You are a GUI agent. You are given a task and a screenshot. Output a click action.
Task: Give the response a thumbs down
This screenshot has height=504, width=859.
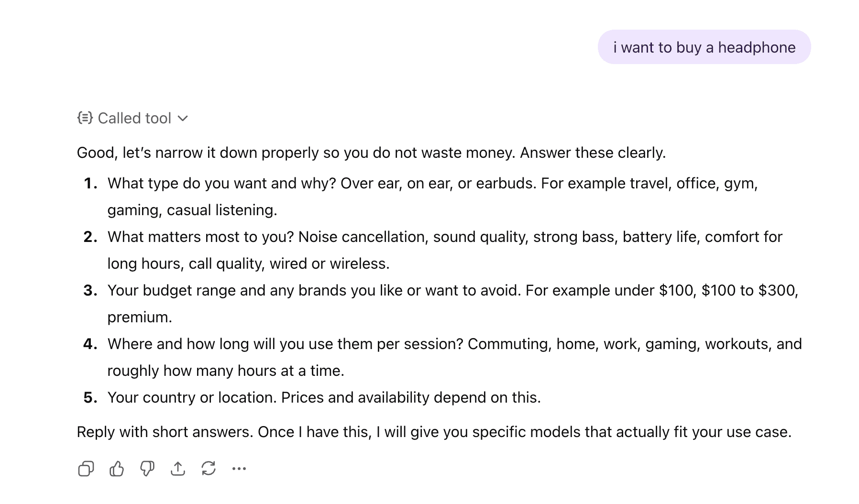(147, 469)
